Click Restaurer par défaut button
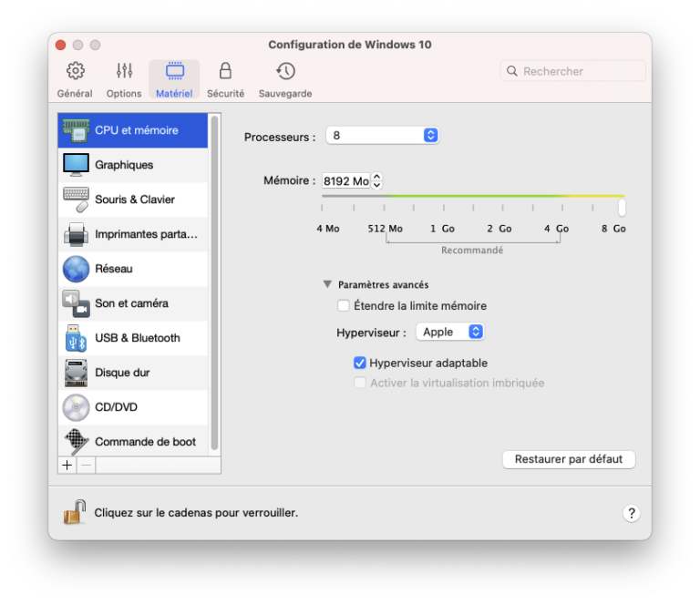700x604 pixels. [x=569, y=459]
